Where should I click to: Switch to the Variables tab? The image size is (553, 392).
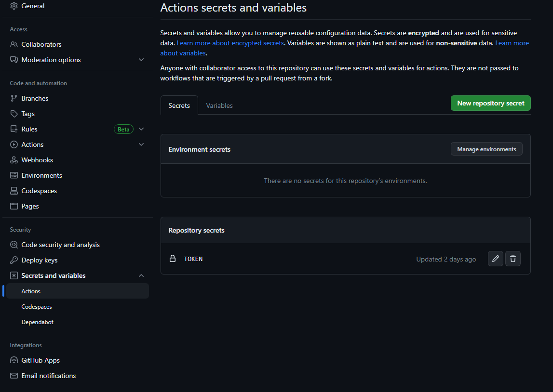[219, 105]
